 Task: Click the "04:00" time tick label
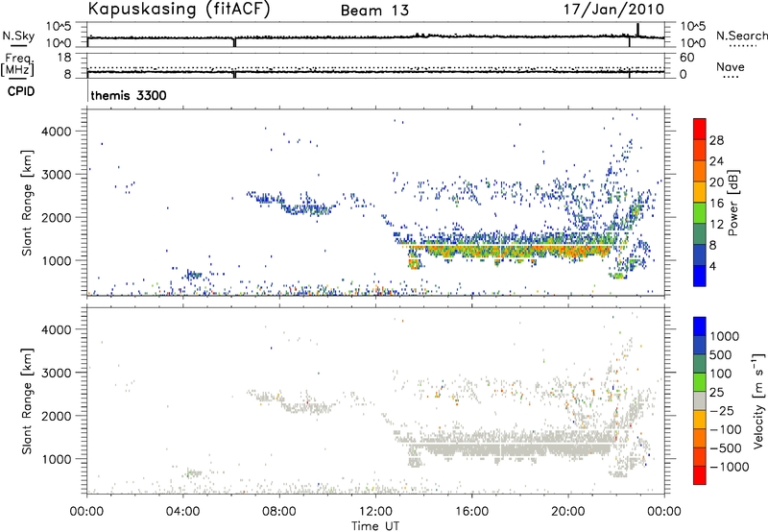182,512
